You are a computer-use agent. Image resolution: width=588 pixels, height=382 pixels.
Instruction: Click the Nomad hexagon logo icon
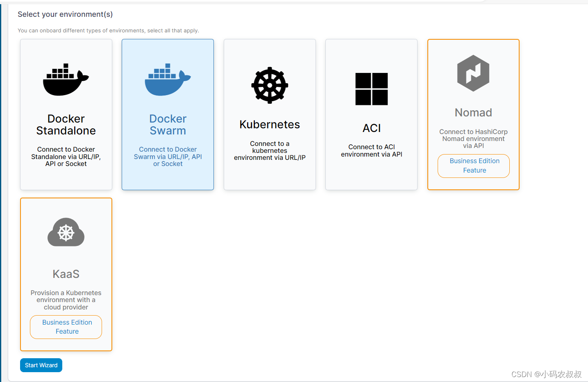click(x=473, y=73)
